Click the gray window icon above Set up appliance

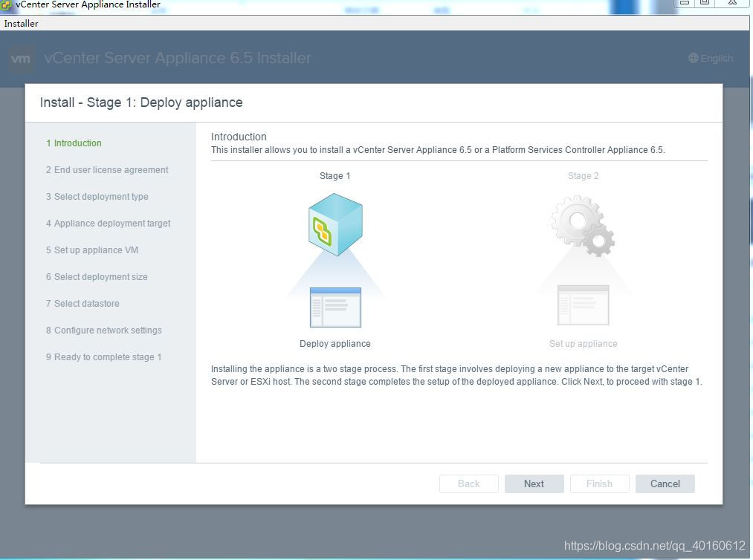(583, 305)
